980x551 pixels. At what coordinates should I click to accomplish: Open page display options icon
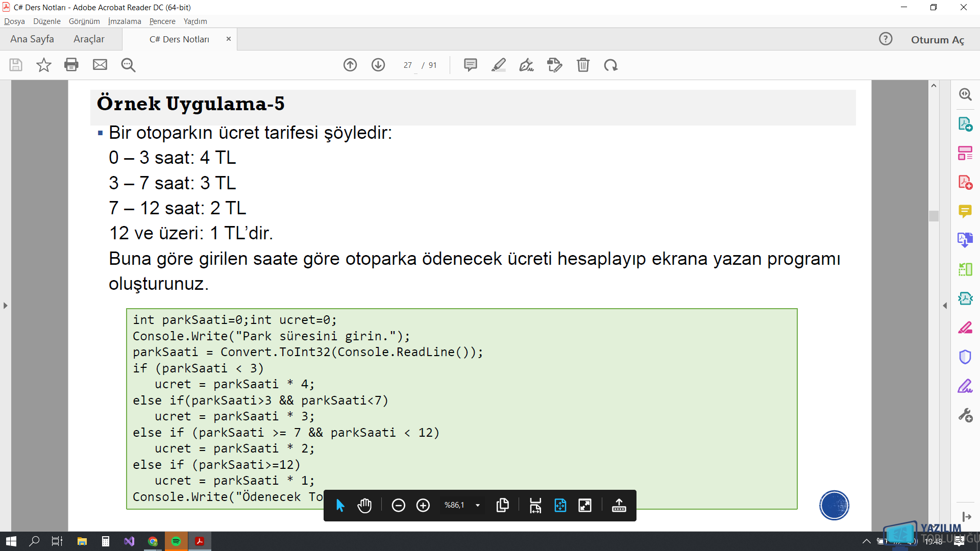[503, 506]
